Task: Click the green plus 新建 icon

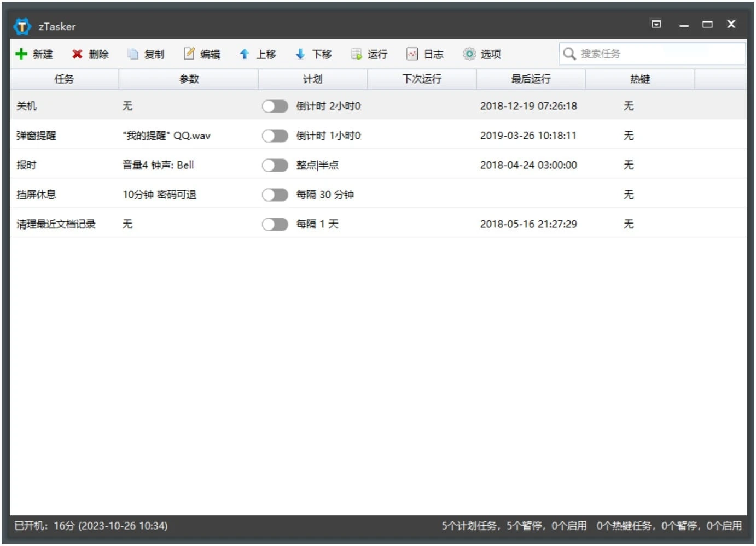Action: [x=21, y=54]
